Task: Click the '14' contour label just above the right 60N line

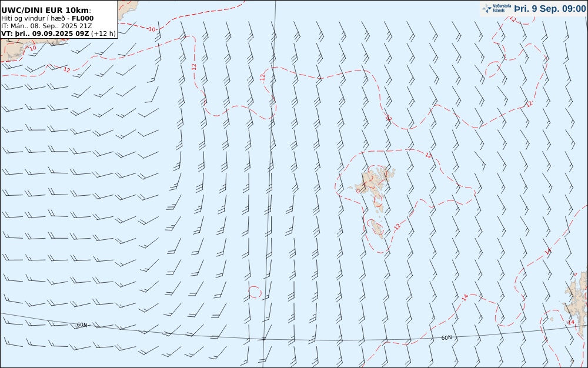Action: click(x=465, y=297)
